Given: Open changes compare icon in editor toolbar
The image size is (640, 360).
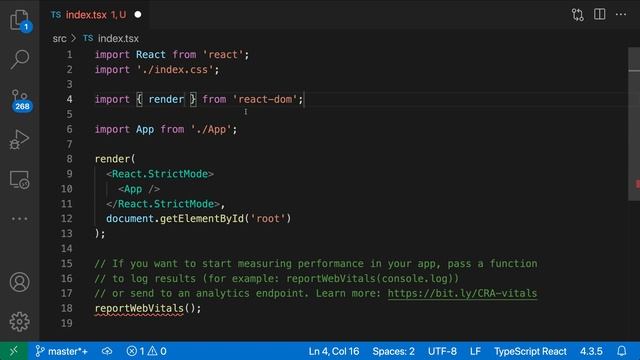Looking at the screenshot, I should [x=578, y=15].
